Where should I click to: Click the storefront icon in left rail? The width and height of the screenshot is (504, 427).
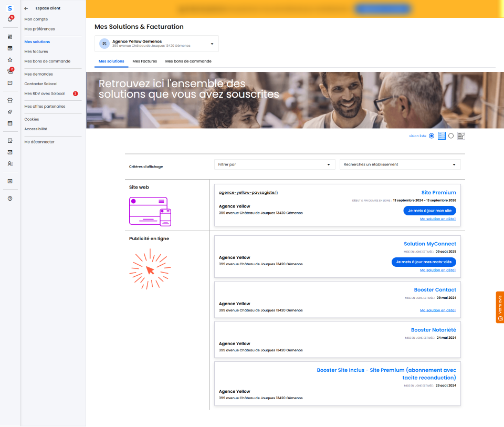[x=10, y=100]
